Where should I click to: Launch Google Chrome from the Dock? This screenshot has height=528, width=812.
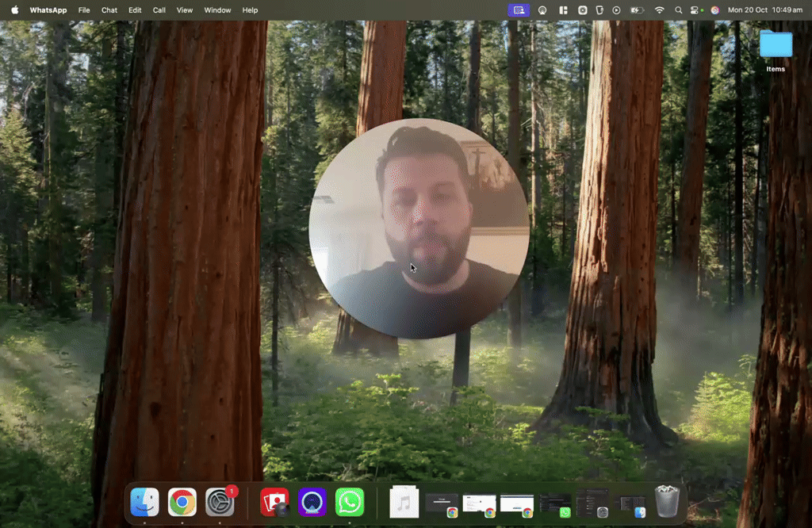coord(182,502)
